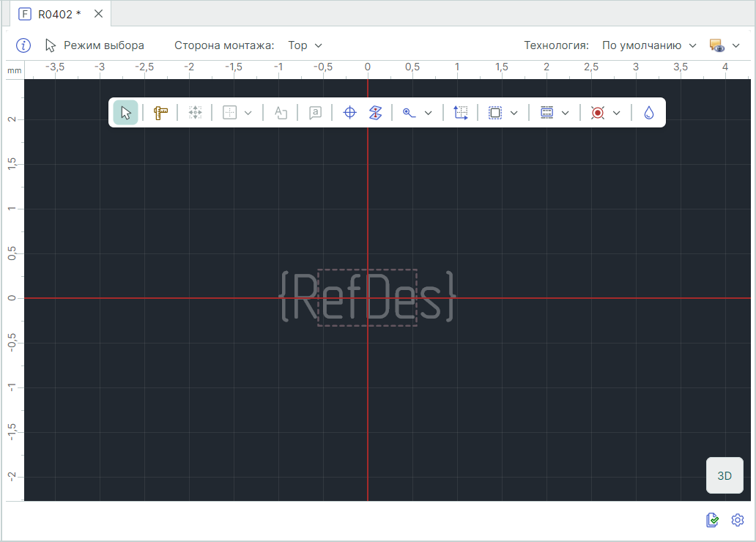Close the R0402 tab
This screenshot has height=542, width=756.
[x=98, y=14]
